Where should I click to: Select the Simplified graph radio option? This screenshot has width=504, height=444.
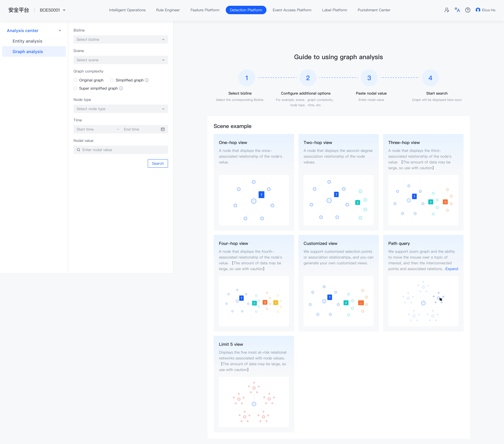(112, 80)
